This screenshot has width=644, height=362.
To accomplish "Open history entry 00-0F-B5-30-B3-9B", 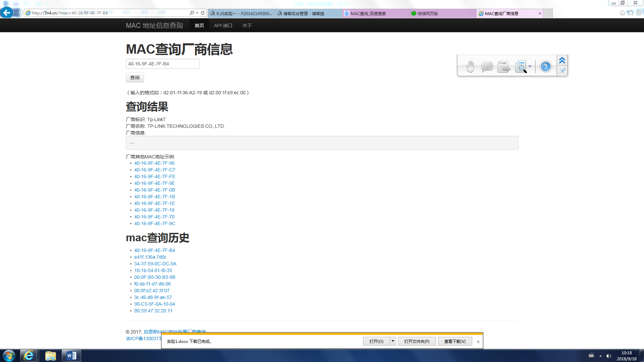I will pos(155,277).
